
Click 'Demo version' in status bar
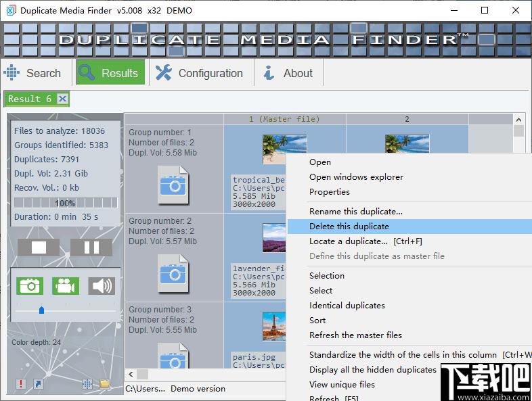[x=198, y=389]
